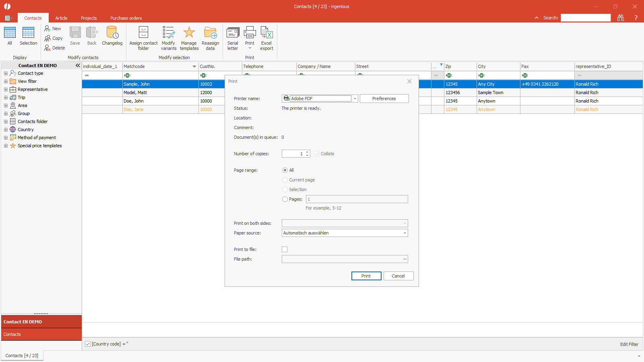Click the Preferences button
This screenshot has height=362, width=644.
click(384, 99)
